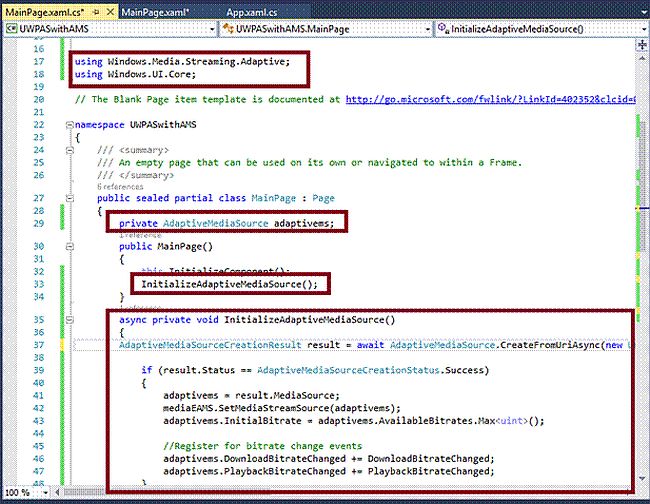This screenshot has width=650, height=504.
Task: Click 'adaptivems.DownloadBitrateChanged' event line
Action: pos(329,459)
